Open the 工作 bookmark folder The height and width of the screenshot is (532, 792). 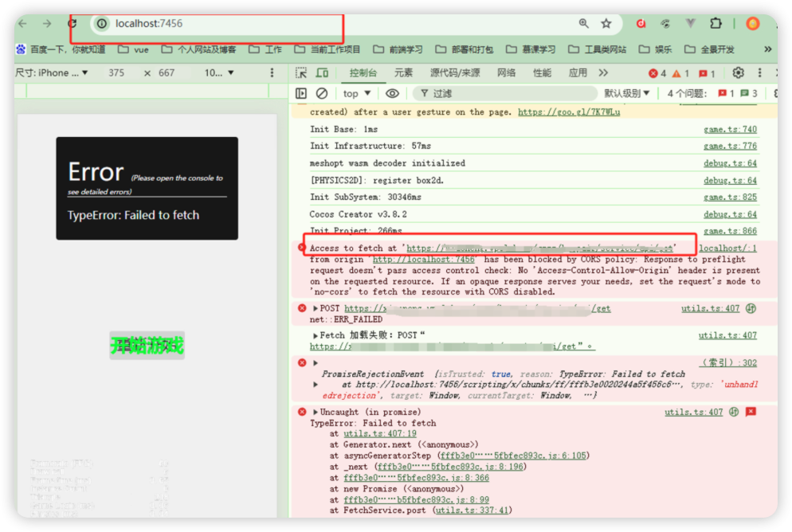pyautogui.click(x=265, y=49)
